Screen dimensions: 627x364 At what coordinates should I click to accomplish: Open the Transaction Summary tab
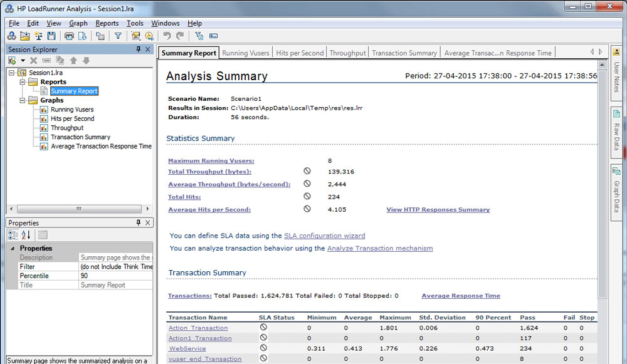pyautogui.click(x=404, y=53)
